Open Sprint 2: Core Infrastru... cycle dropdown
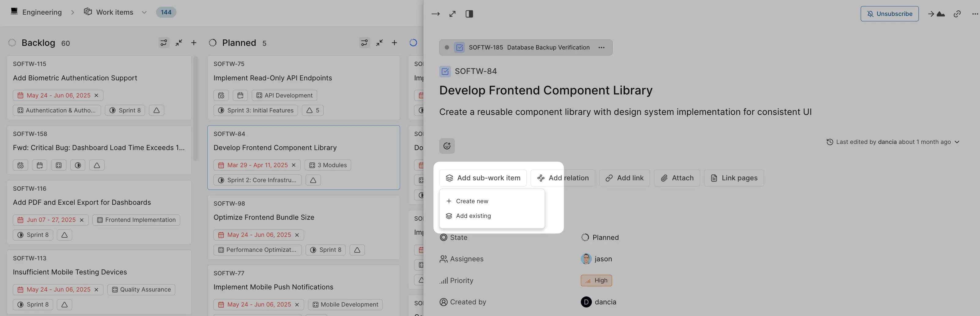 [258, 180]
